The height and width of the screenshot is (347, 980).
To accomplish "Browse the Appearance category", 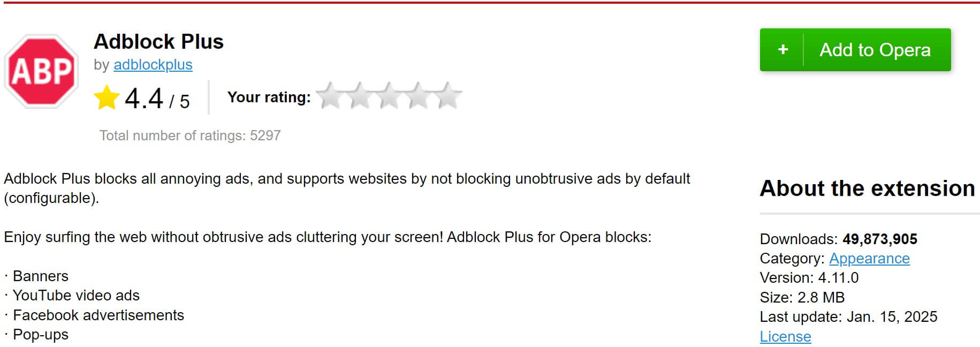I will tap(869, 258).
